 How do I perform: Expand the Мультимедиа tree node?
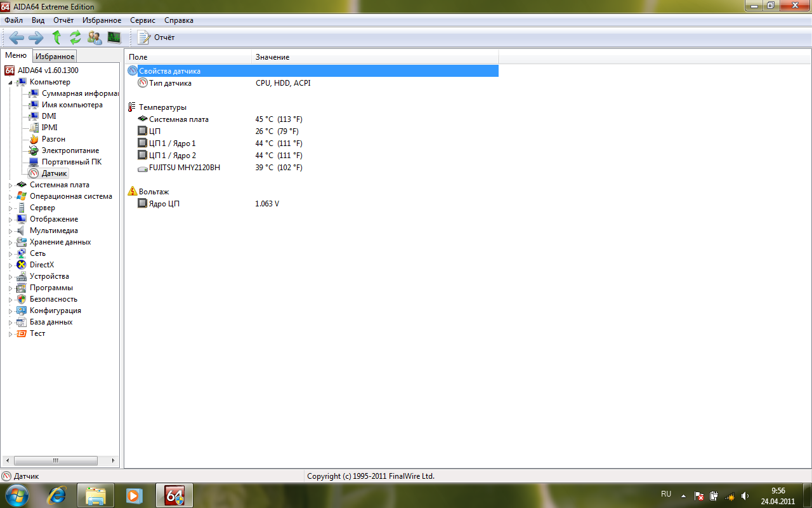pos(10,231)
